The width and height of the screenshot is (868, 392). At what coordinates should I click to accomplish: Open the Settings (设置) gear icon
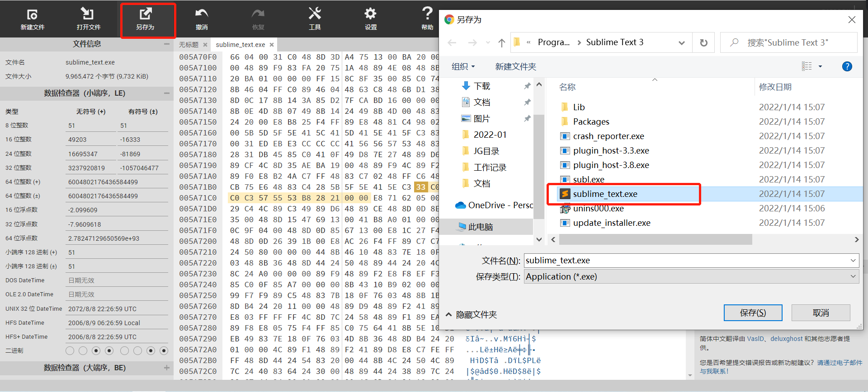pyautogui.click(x=371, y=19)
